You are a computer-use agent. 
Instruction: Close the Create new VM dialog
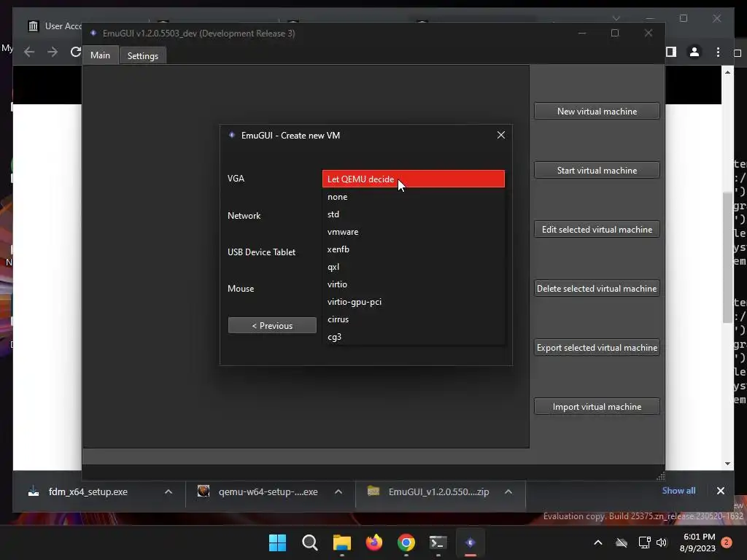pyautogui.click(x=500, y=135)
